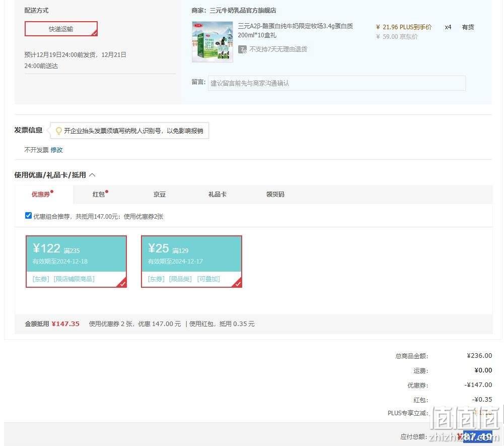Screen dimensions: 504x446
Task: Switch to the 京豆 tab
Action: coord(160,195)
